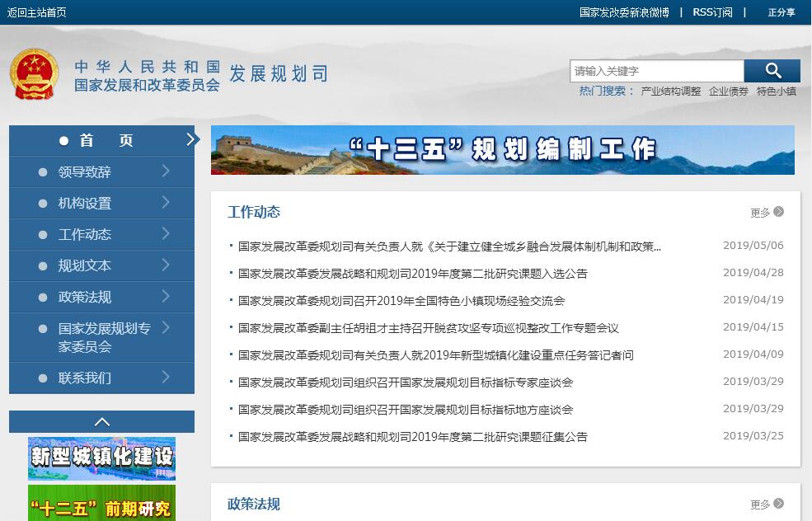The height and width of the screenshot is (521, 812).
Task: Open 2019年度第二批研究课题入选公告 article
Action: pos(413,274)
